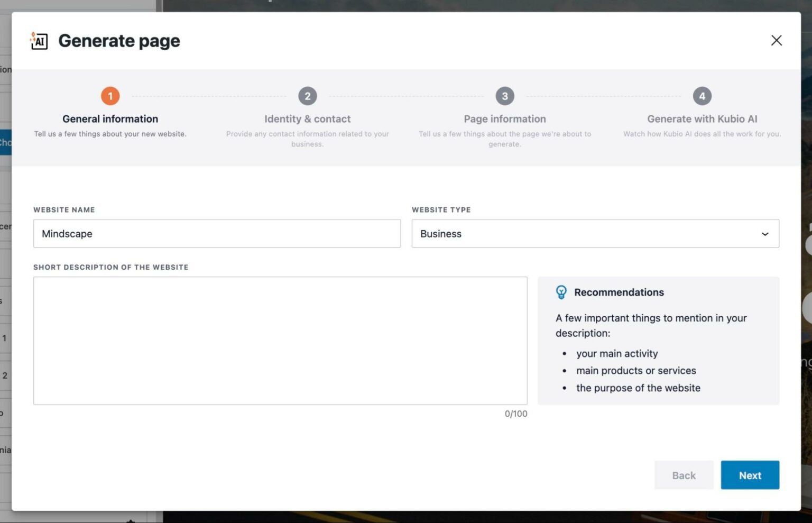Image resolution: width=812 pixels, height=523 pixels.
Task: Click the step 2 numbered circle
Action: point(308,96)
